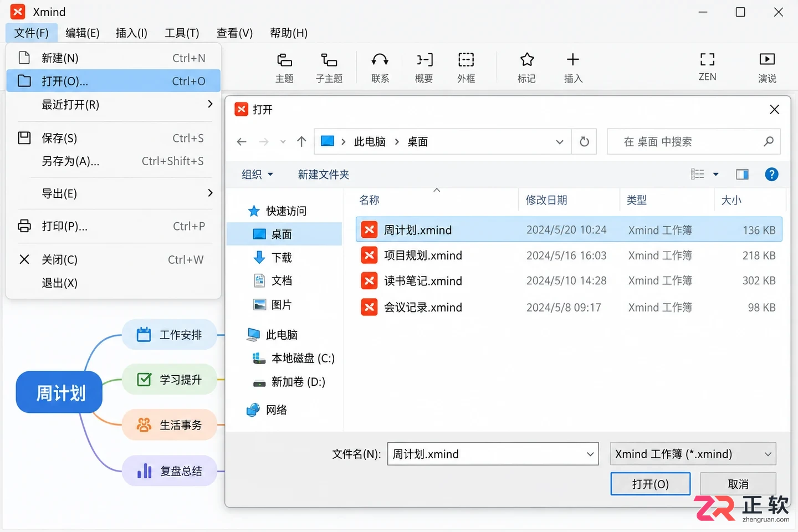Go up one folder level arrow
Screen dimensions: 798x532
point(301,142)
